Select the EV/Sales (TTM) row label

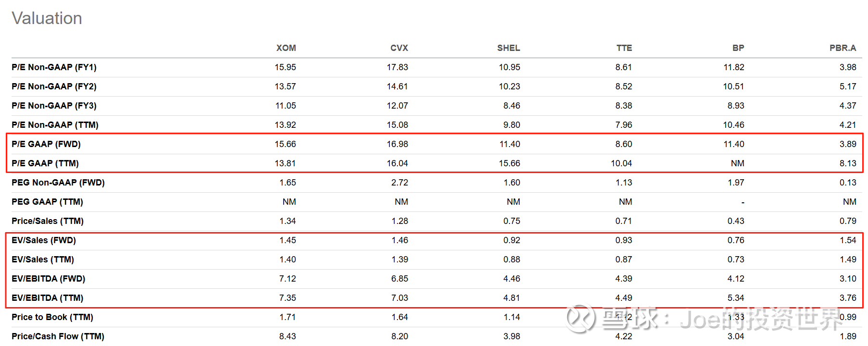pos(43,259)
